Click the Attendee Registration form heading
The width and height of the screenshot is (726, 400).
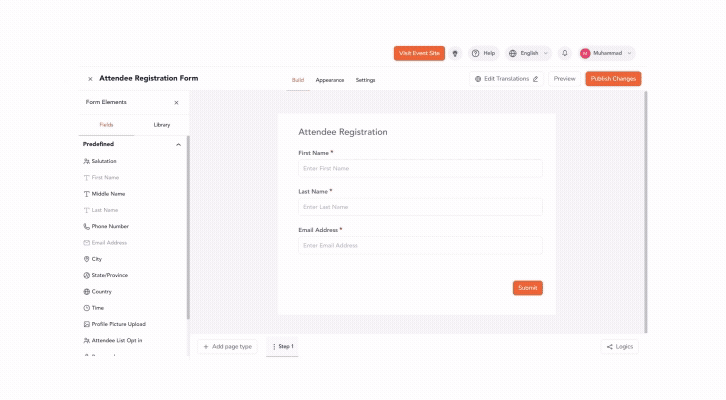point(343,132)
